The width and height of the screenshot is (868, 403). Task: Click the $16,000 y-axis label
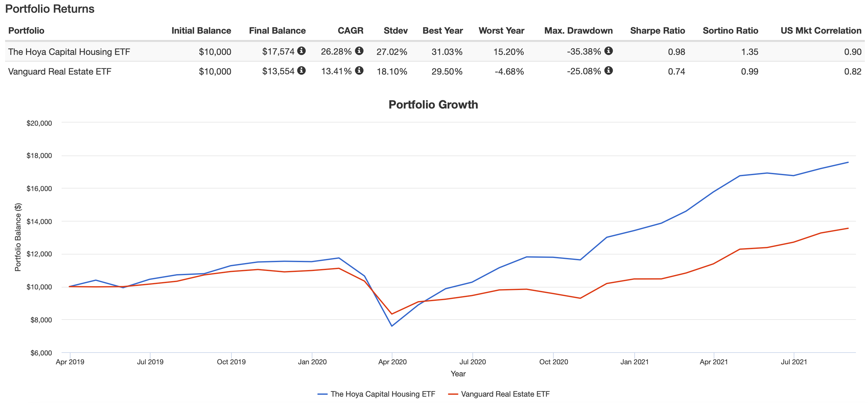(x=39, y=188)
